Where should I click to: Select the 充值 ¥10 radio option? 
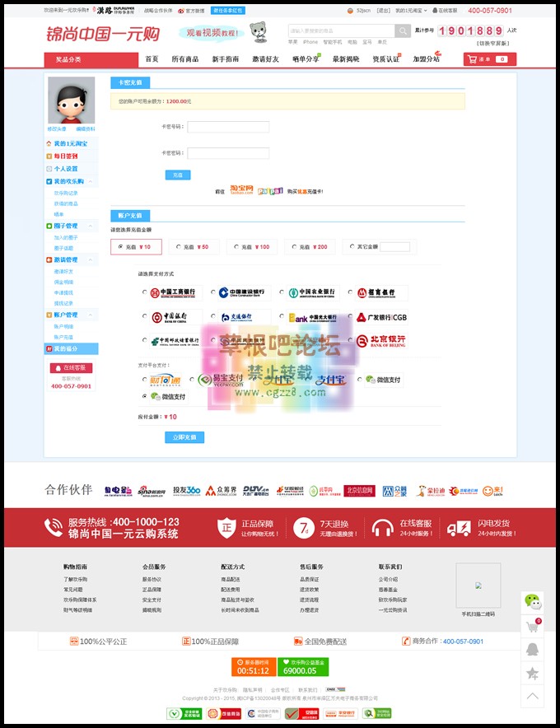point(121,246)
